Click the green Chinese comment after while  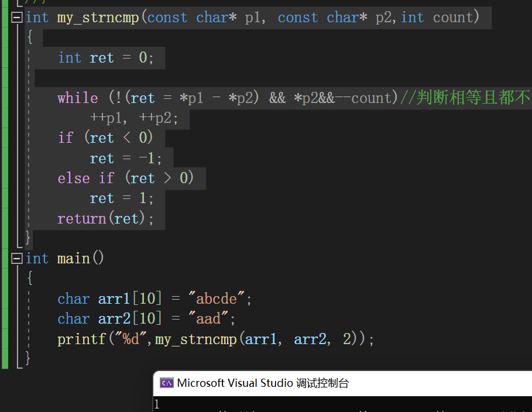pos(466,98)
